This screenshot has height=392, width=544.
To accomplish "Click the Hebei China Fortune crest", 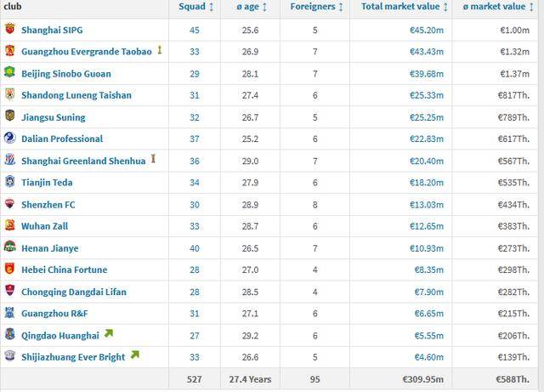I will [x=9, y=270].
